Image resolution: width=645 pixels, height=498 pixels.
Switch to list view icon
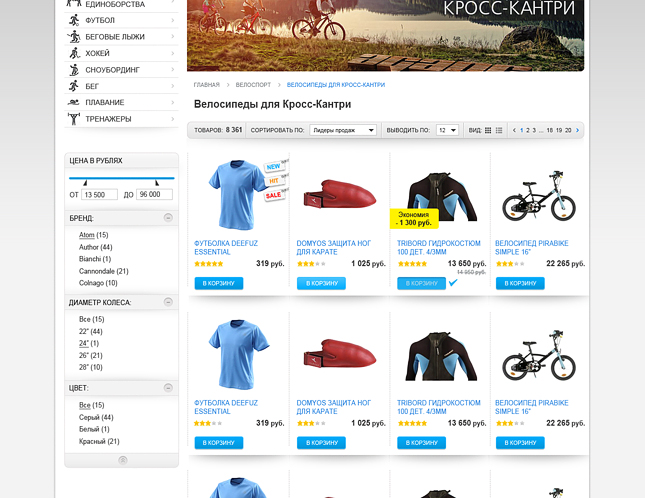click(499, 130)
